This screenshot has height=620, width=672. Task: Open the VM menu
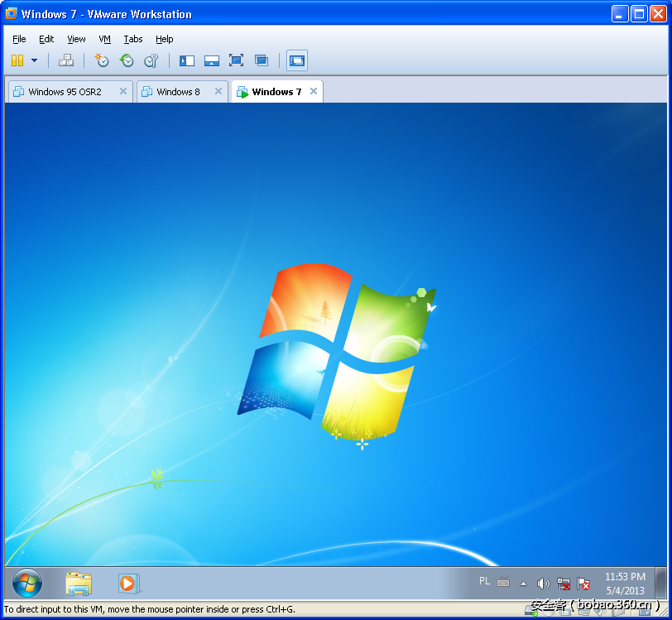[x=104, y=39]
